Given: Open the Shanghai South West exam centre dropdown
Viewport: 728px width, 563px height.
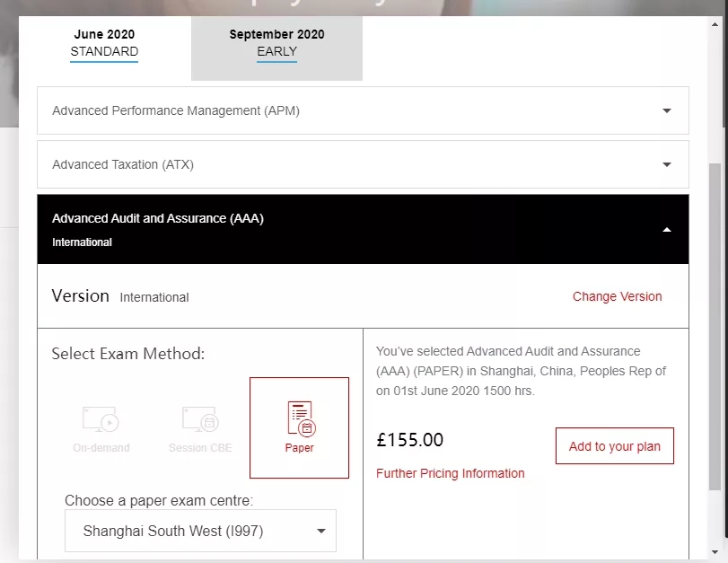Looking at the screenshot, I should click(200, 531).
